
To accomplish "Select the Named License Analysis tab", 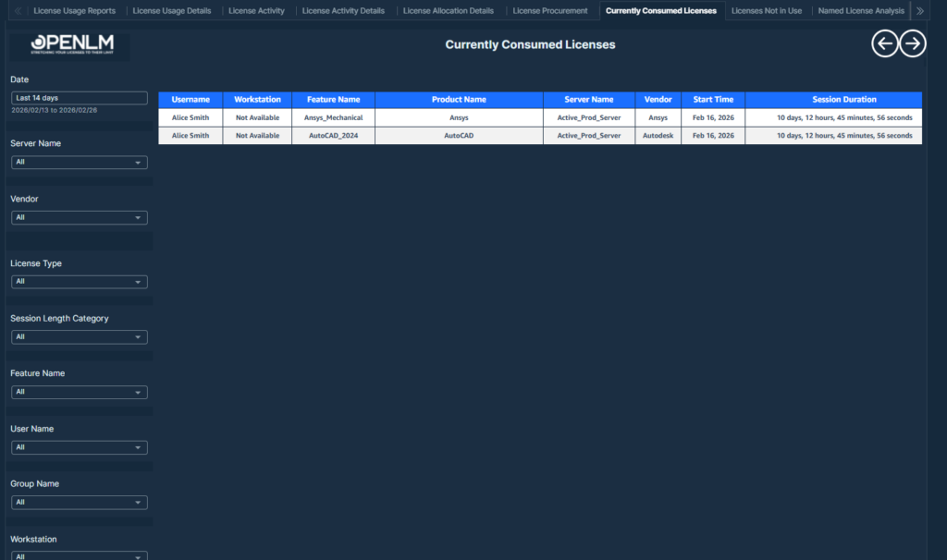I will 860,11.
